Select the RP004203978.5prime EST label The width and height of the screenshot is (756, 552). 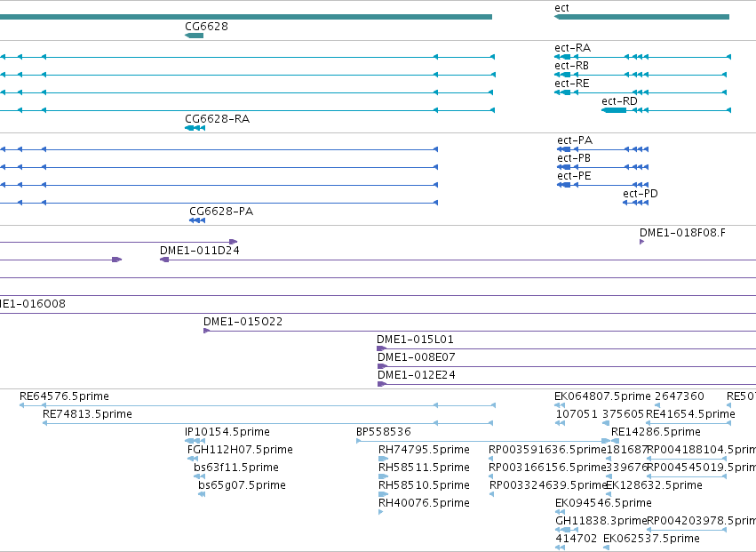click(702, 521)
